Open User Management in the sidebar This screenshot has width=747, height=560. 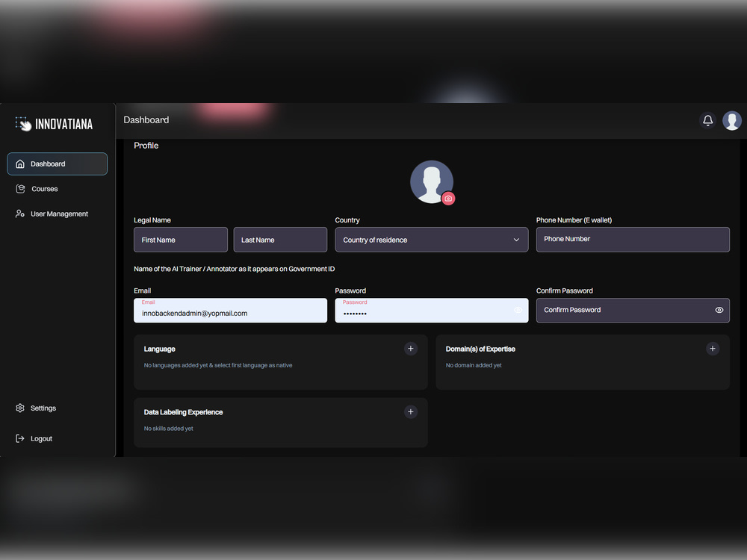tap(59, 214)
